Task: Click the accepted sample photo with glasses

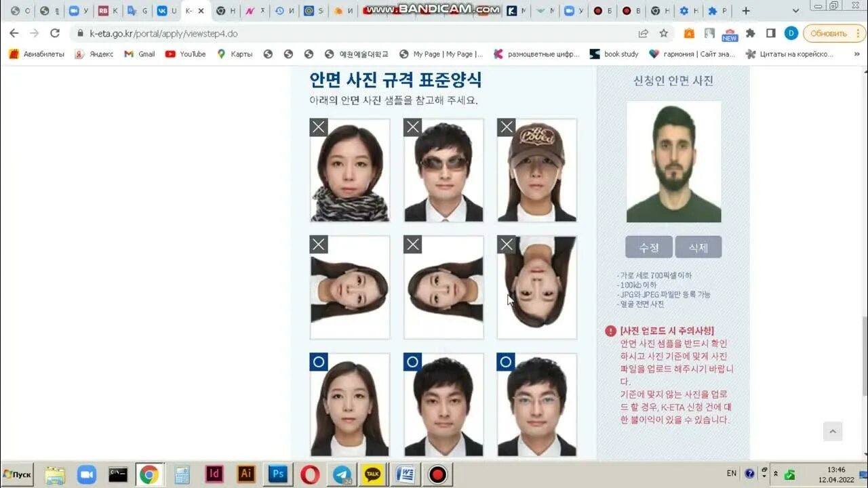Action: point(537,405)
